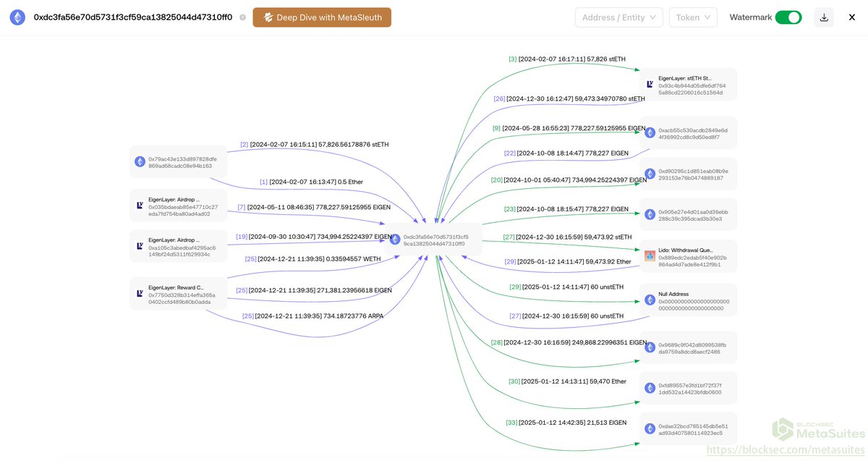Click the EigenLayer icon on Reward C... node

pos(140,294)
